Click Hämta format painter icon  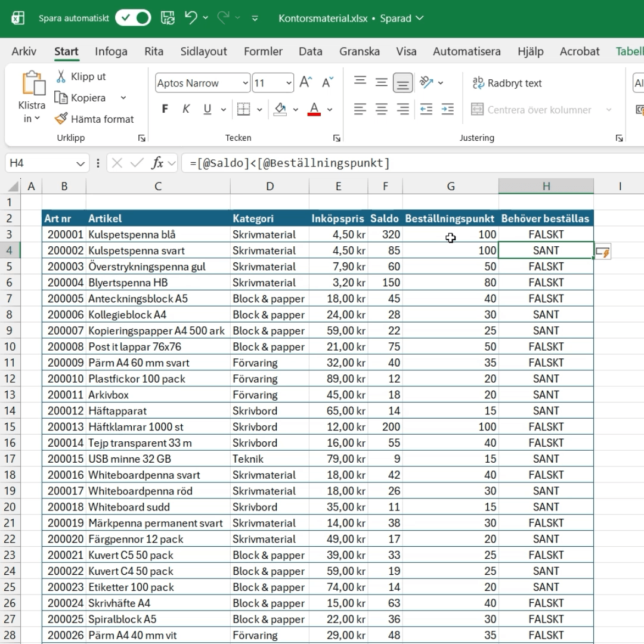pos(61,119)
